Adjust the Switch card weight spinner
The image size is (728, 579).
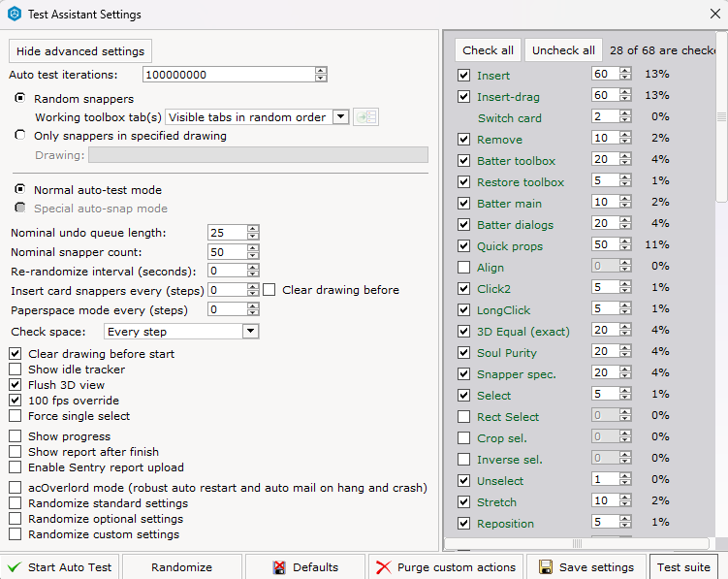click(625, 116)
